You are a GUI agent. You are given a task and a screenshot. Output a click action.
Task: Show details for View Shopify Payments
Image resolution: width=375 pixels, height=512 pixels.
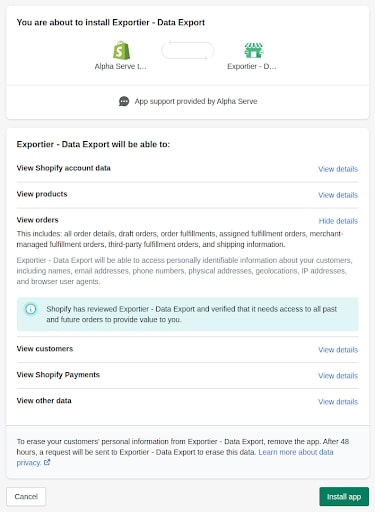pos(338,376)
